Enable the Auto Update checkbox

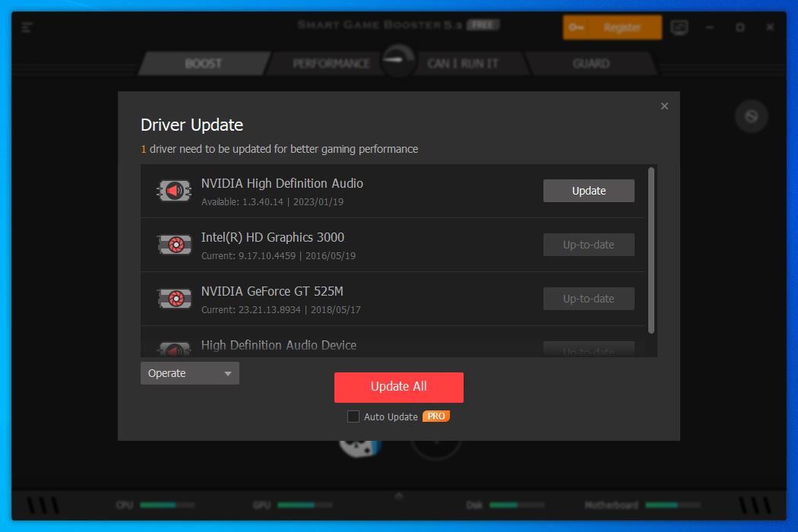coord(353,416)
